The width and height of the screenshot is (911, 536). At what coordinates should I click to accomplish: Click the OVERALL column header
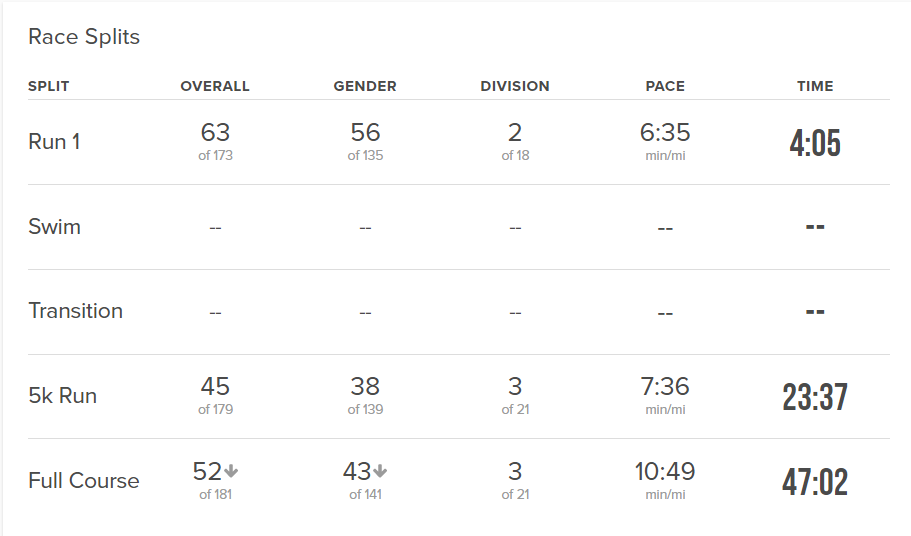(x=215, y=86)
